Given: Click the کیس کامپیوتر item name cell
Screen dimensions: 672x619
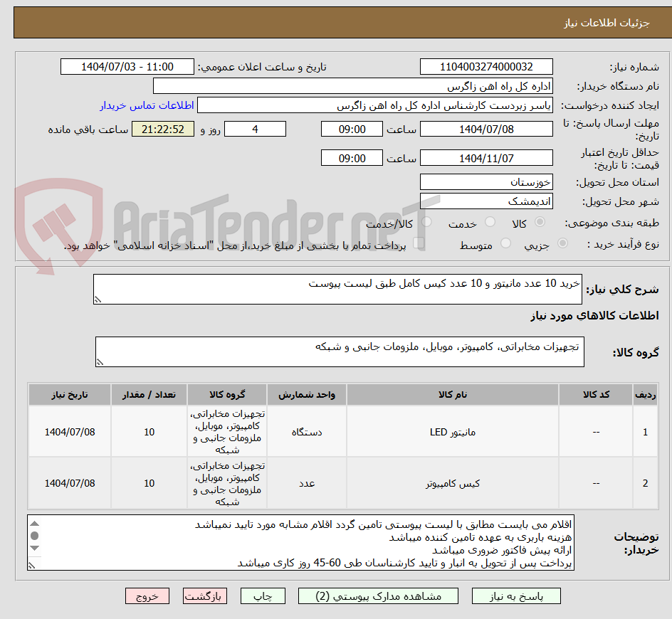Looking at the screenshot, I should [x=453, y=483].
